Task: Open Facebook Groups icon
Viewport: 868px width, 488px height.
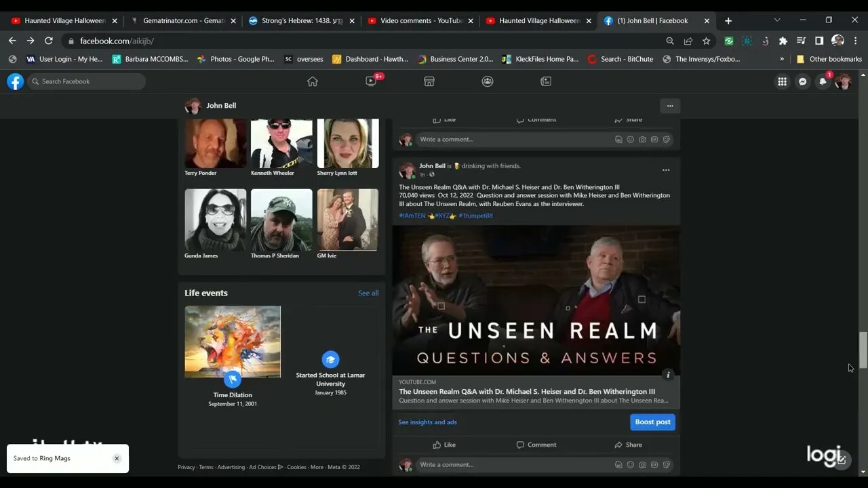Action: pos(488,81)
